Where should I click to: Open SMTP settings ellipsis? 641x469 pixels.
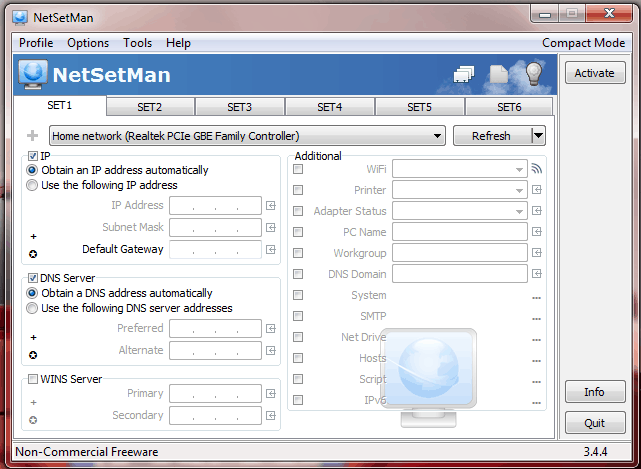pyautogui.click(x=537, y=319)
